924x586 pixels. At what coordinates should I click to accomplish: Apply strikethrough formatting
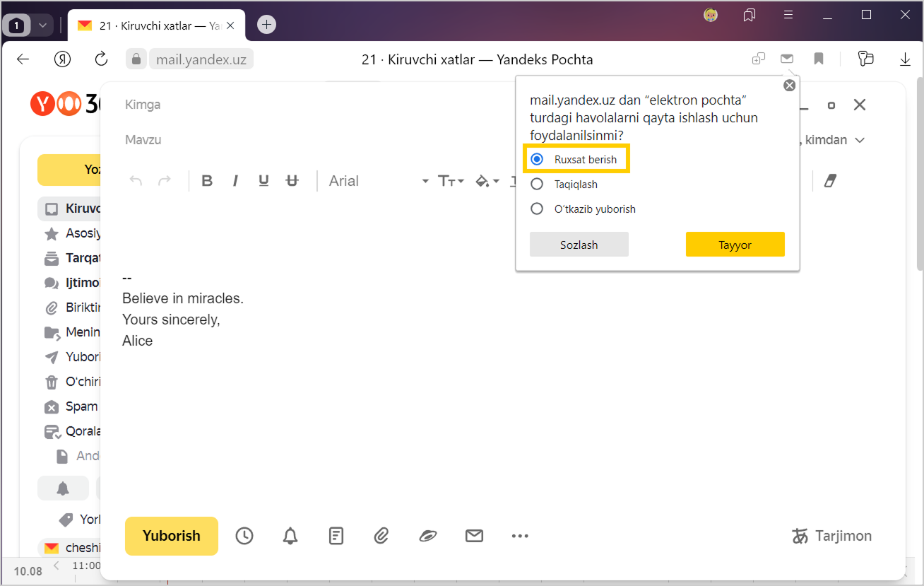pyautogui.click(x=292, y=181)
